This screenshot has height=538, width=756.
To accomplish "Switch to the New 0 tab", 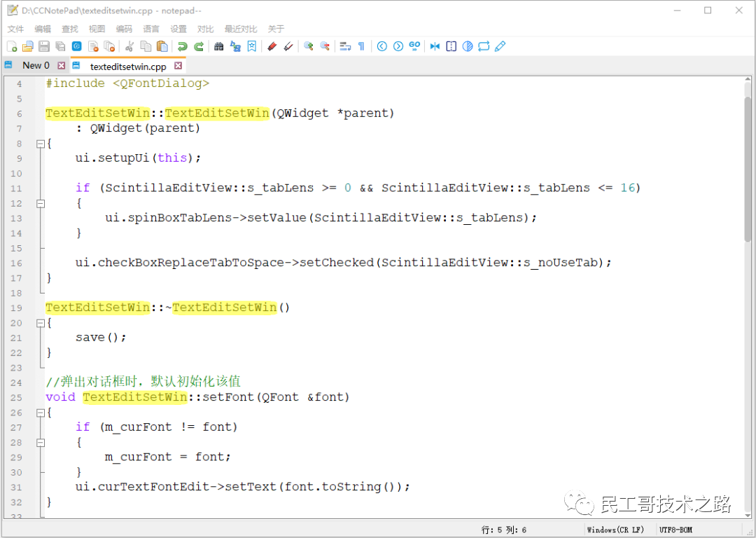I will tap(36, 66).
